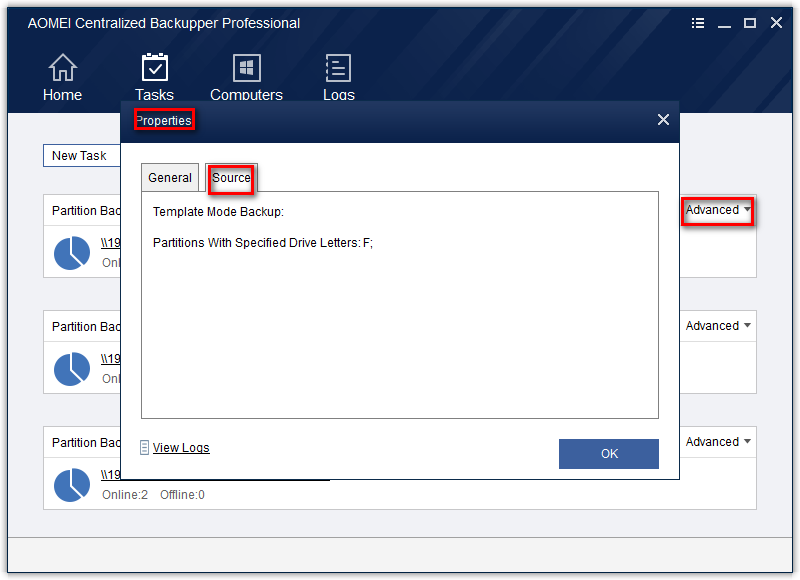Expand the third task's Advanced dropdown

[718, 441]
